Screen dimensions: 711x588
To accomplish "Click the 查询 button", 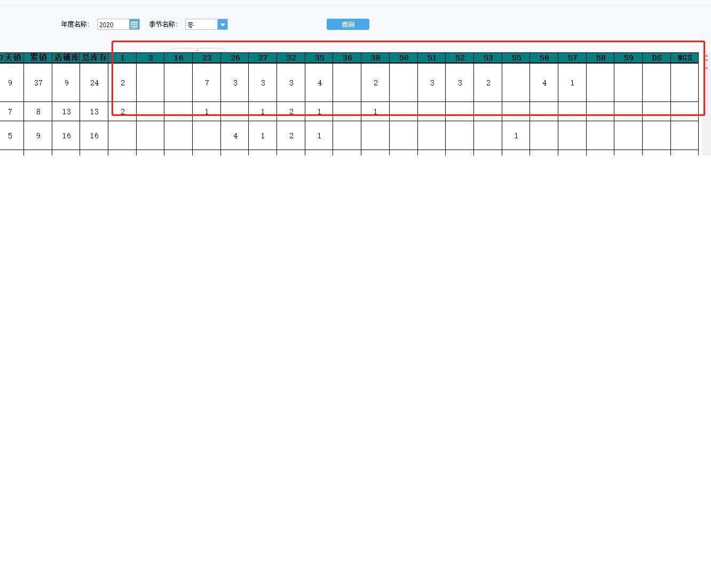I will [x=348, y=25].
